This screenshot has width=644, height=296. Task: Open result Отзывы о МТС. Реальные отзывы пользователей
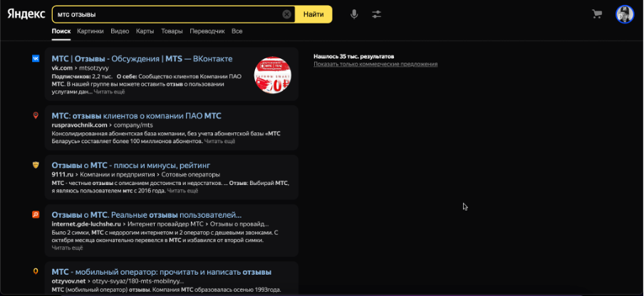[147, 215]
